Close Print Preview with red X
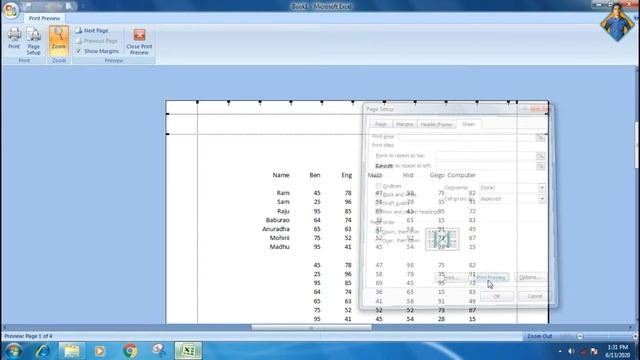640x360 pixels. (139, 42)
